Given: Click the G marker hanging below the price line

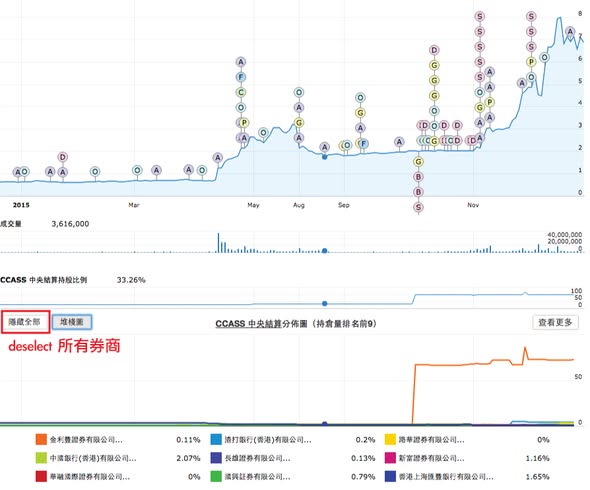Looking at the screenshot, I should pyautogui.click(x=418, y=162).
